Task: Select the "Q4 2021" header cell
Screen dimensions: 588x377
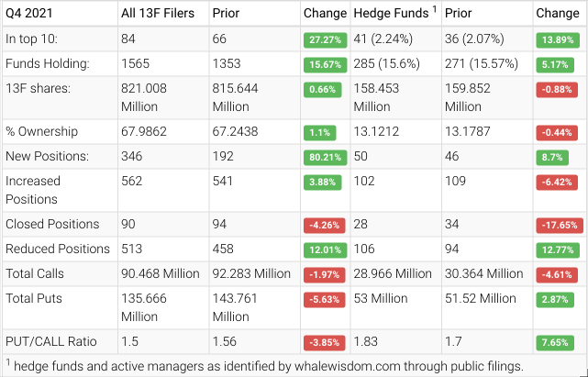Action: [x=30, y=14]
